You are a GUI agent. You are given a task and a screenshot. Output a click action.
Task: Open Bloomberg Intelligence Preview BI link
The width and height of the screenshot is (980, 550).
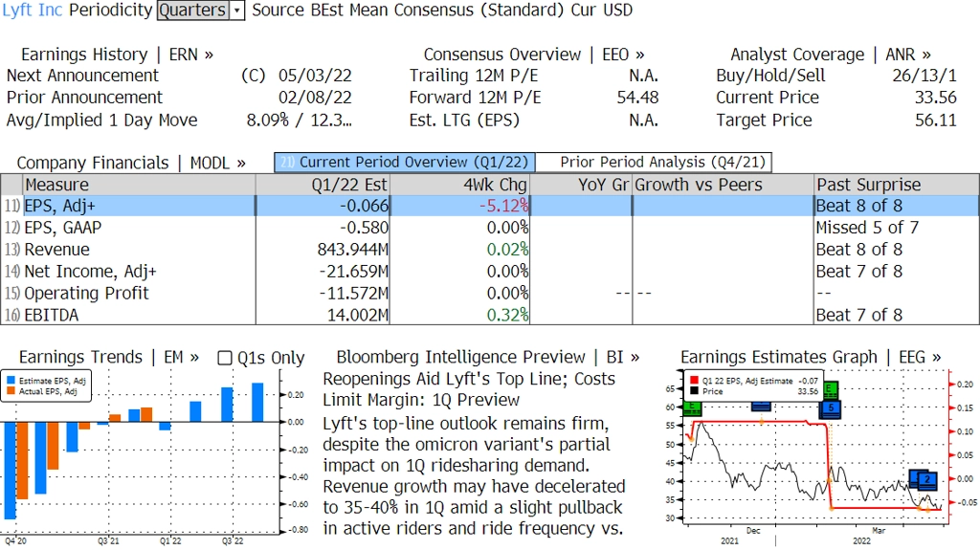click(x=487, y=357)
